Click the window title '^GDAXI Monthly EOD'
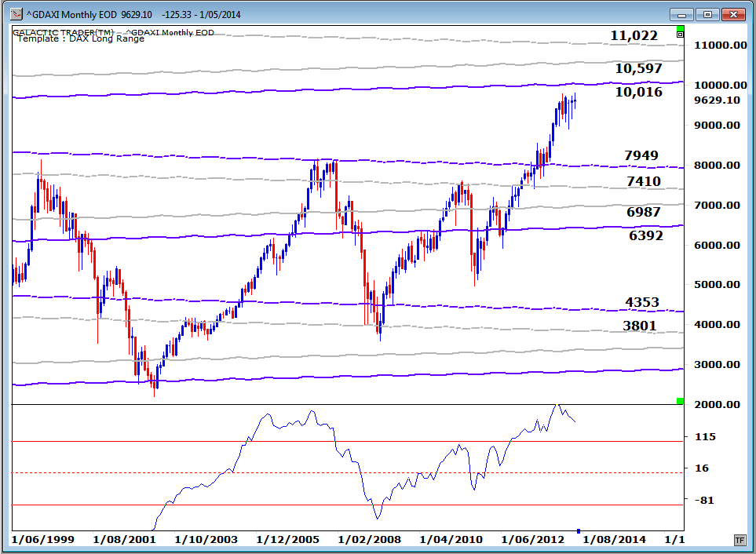Screen dimensions: 756x554 71,15
